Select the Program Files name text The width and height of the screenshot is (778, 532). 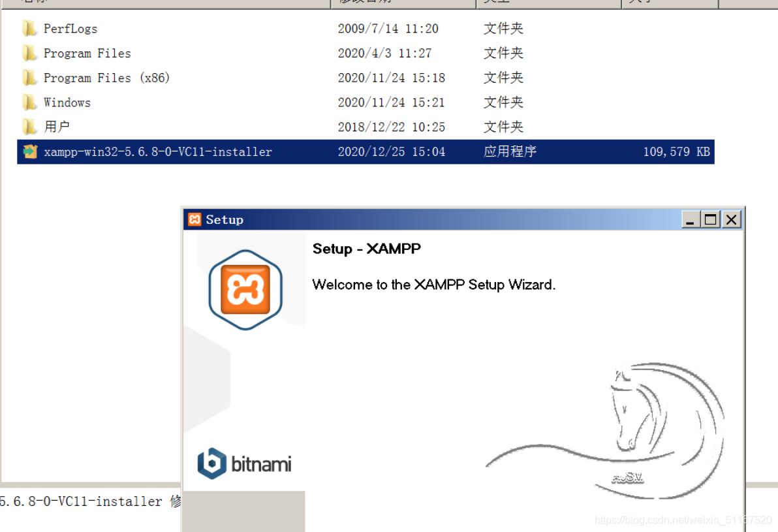(x=87, y=53)
